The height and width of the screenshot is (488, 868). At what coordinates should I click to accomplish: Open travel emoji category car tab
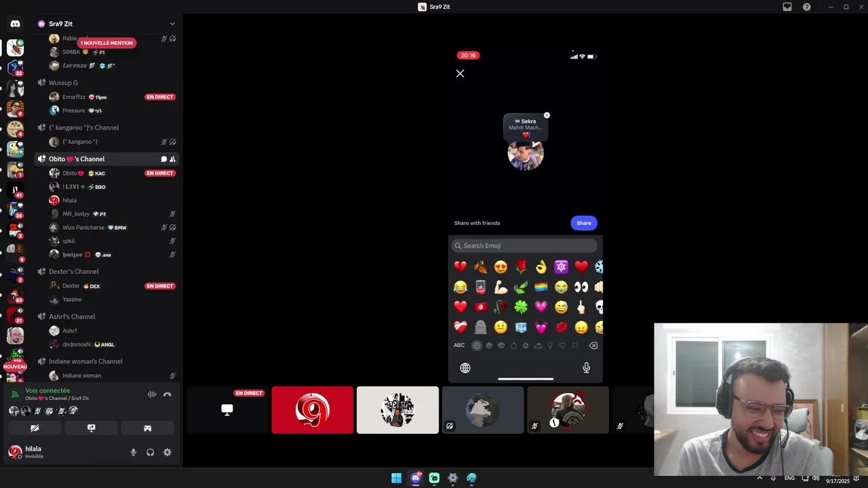point(538,346)
